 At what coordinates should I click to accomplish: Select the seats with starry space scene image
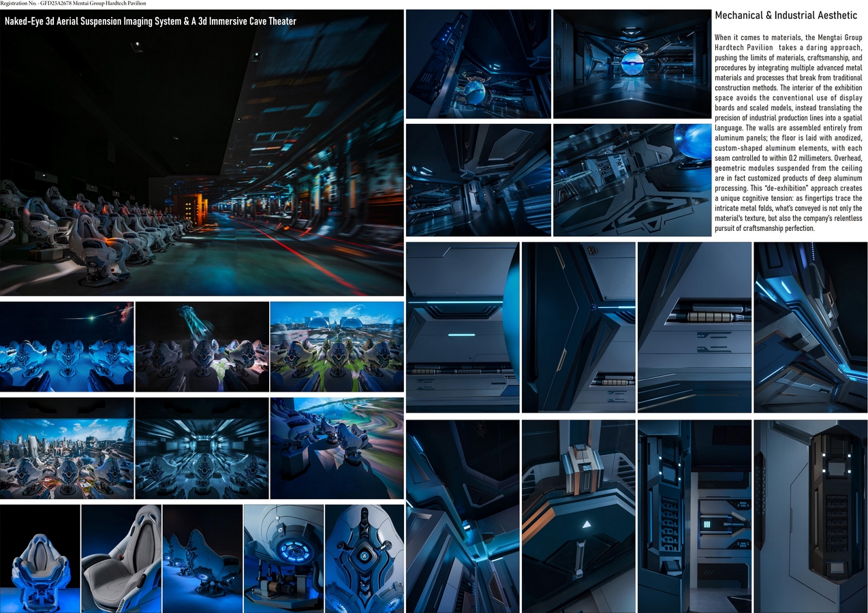67,347
